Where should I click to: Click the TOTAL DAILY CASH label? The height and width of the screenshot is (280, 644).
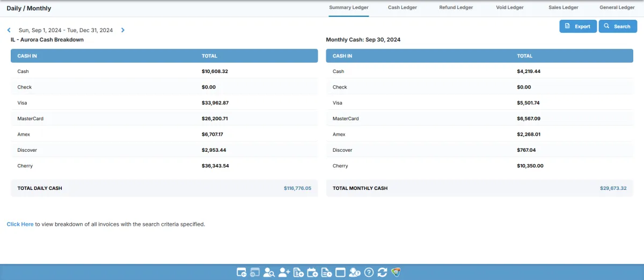tap(40, 188)
